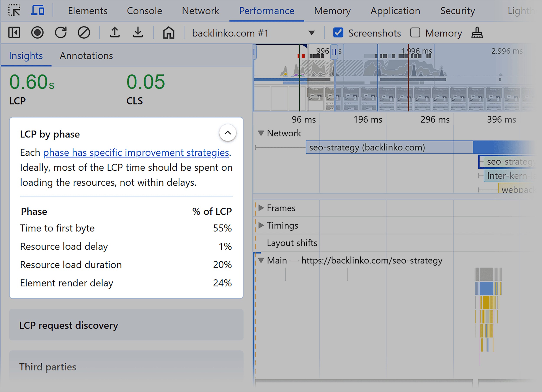Screen dimensions: 542x392
Task: Expand the Third parties insight
Action: coord(126,366)
